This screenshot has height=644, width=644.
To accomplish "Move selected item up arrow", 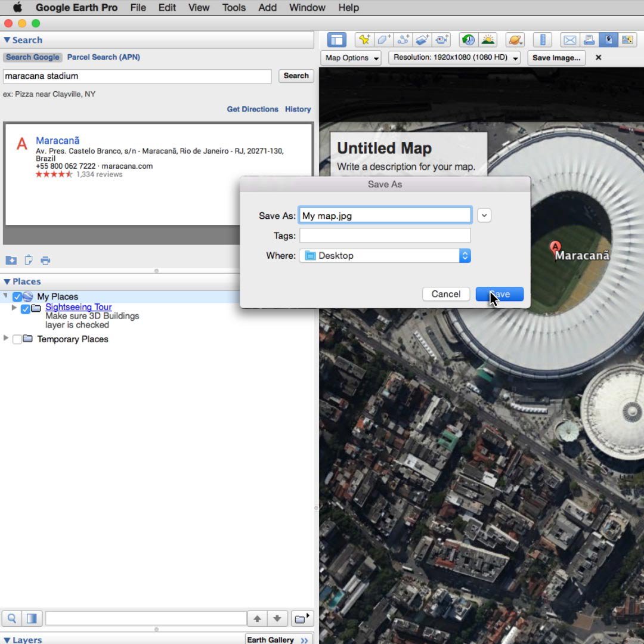I will tap(257, 618).
